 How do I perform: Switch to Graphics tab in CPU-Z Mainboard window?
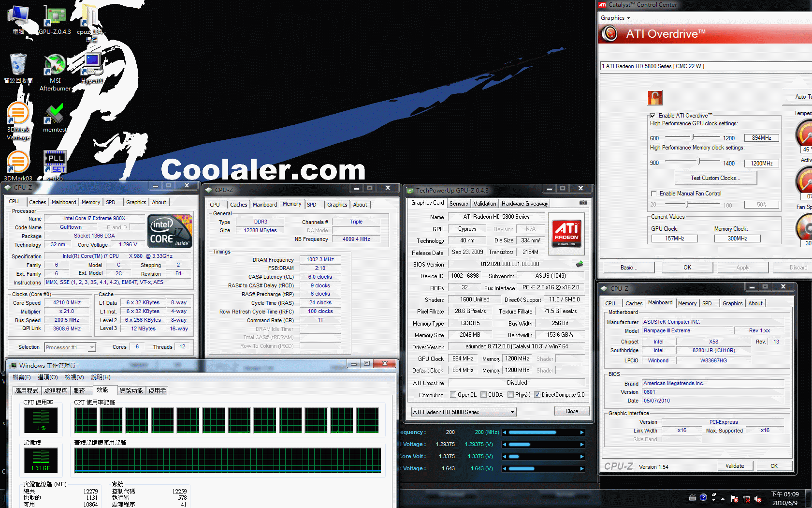pyautogui.click(x=732, y=303)
